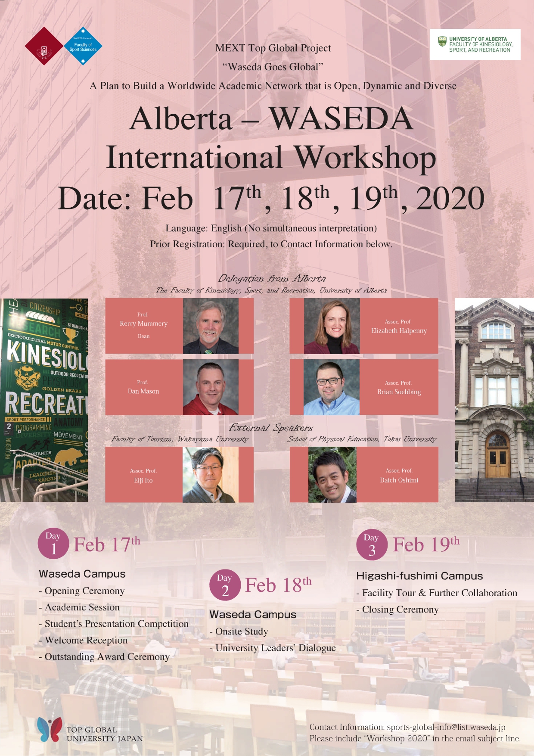The width and height of the screenshot is (534, 756).
Task: Select Elizabeth Halpenny's portrait photo
Action: [332, 326]
